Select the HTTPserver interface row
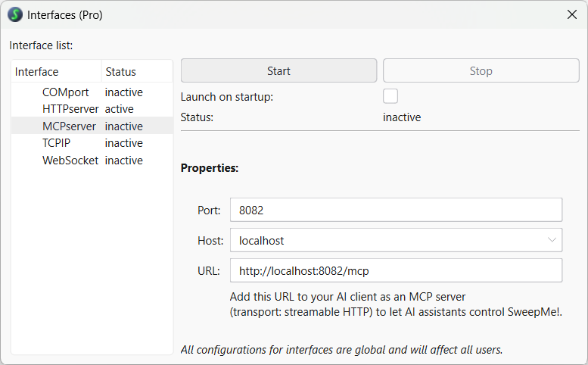Image resolution: width=588 pixels, height=365 pixels. [x=92, y=109]
